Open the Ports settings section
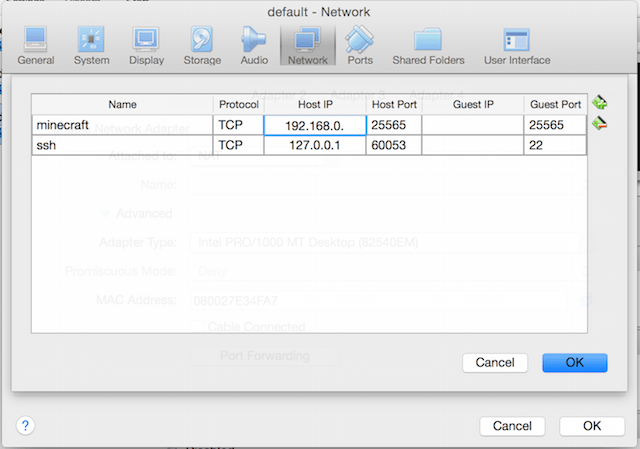This screenshot has width=640, height=449. (x=360, y=46)
